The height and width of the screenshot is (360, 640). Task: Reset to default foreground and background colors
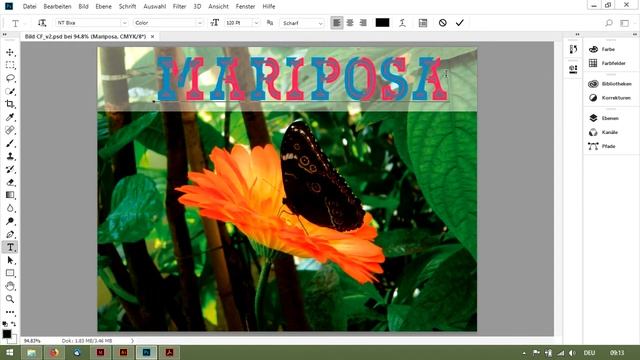click(5, 324)
